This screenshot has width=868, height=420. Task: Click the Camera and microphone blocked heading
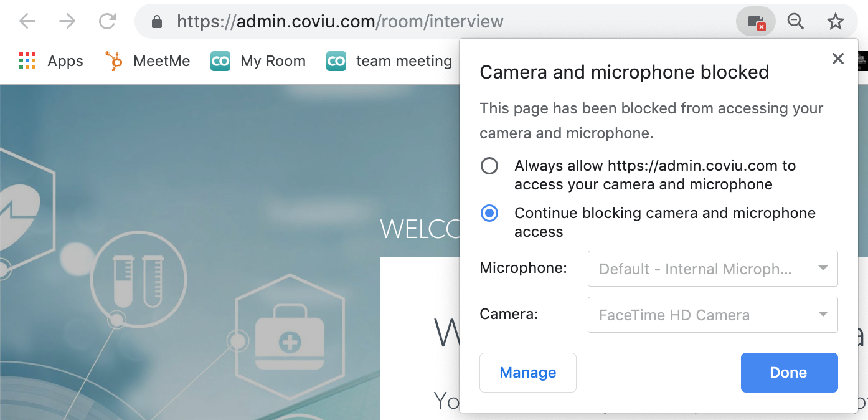[x=625, y=72]
